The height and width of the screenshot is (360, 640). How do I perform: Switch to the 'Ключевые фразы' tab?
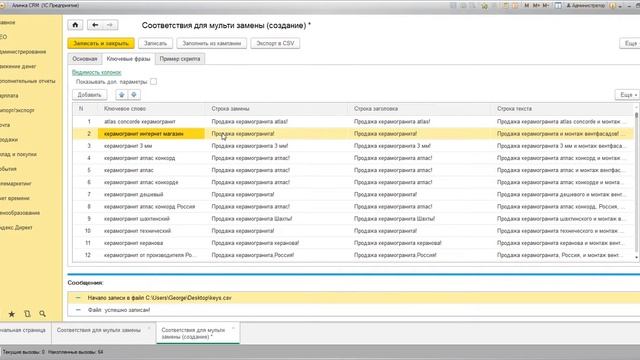coord(128,59)
